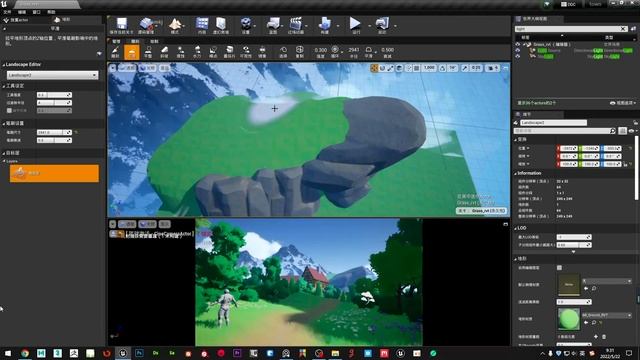This screenshot has height=360, width=640.
Task: Adjust the brush strength 0.300 value
Action: click(320, 50)
